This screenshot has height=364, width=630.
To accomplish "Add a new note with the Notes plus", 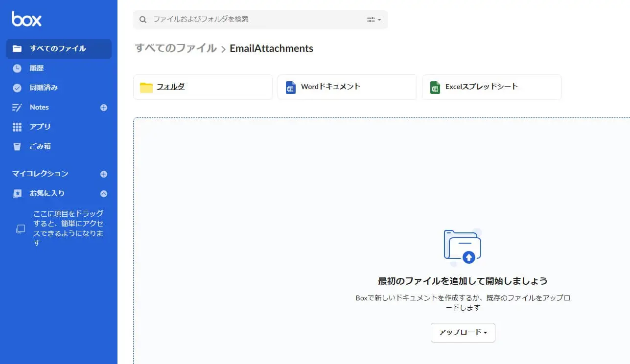I will point(104,108).
